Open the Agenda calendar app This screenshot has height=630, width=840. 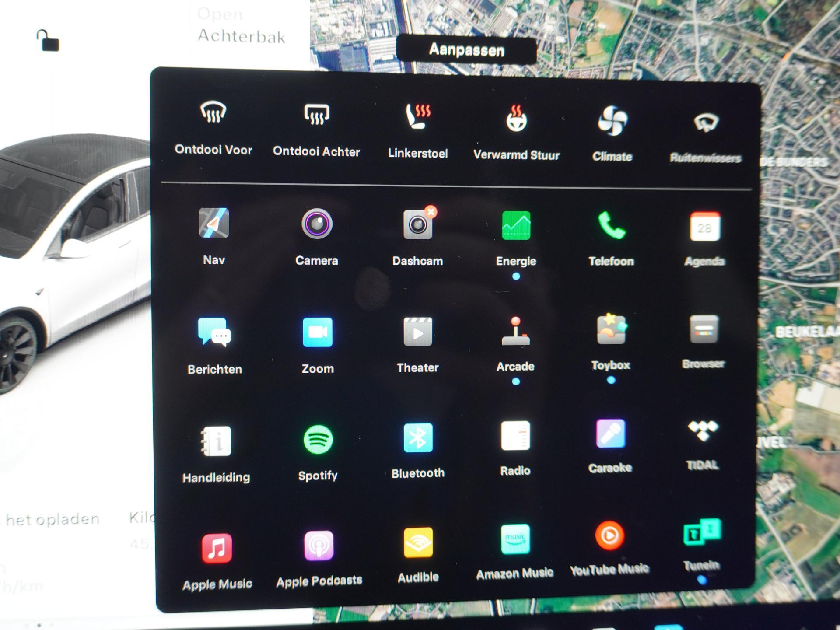(x=704, y=227)
